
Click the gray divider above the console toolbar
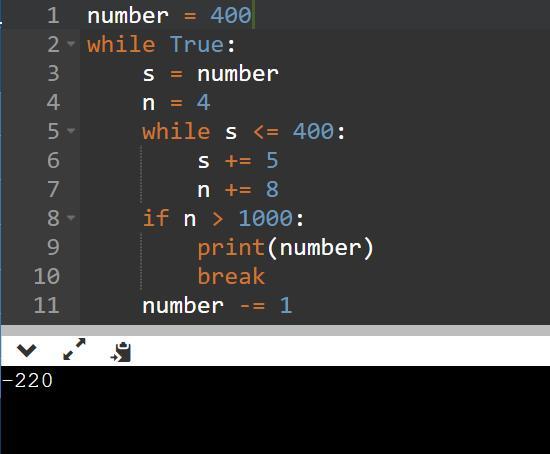tap(275, 330)
